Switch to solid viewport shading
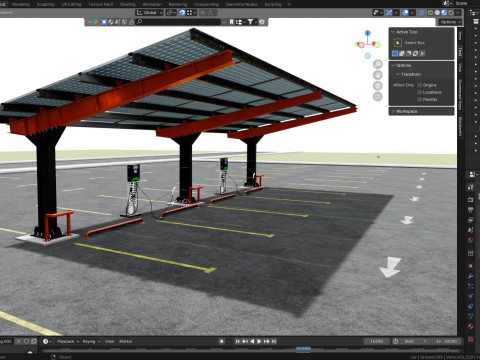480x360 pixels. click(x=437, y=13)
